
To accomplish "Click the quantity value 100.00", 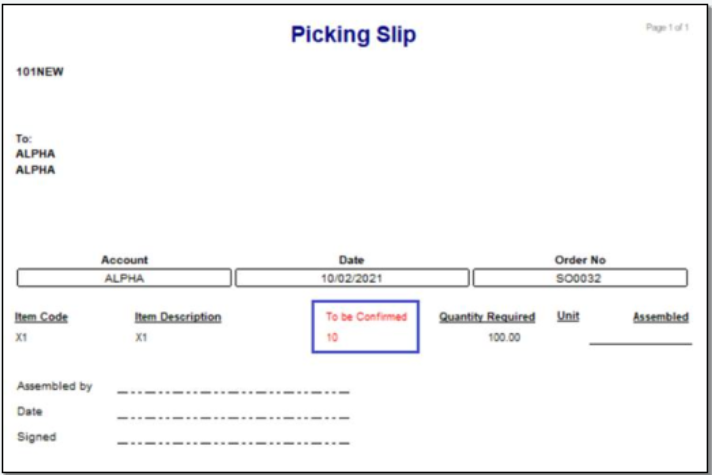I will [504, 337].
